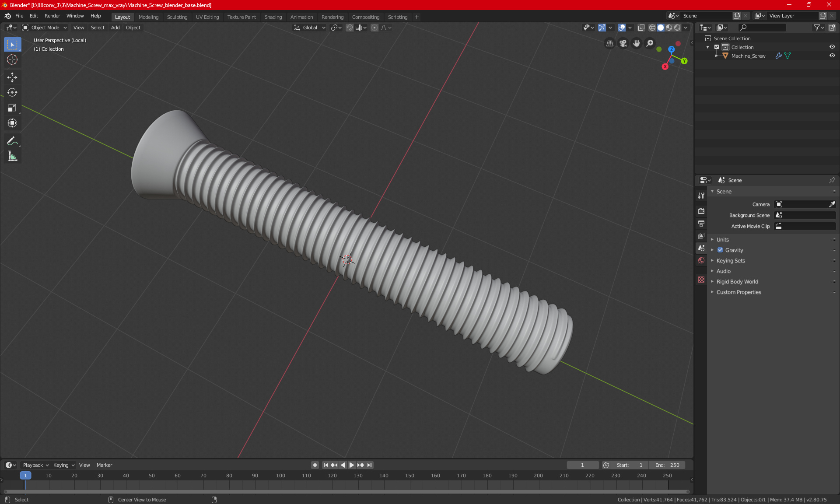Image resolution: width=840 pixels, height=504 pixels.
Task: Expand the Units panel
Action: coord(723,240)
